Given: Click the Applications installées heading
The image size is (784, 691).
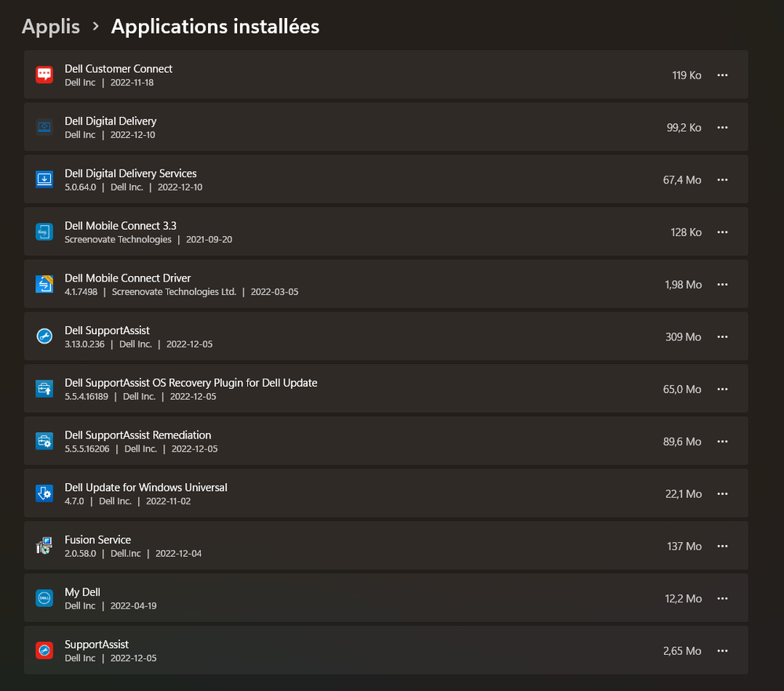Looking at the screenshot, I should pyautogui.click(x=215, y=27).
